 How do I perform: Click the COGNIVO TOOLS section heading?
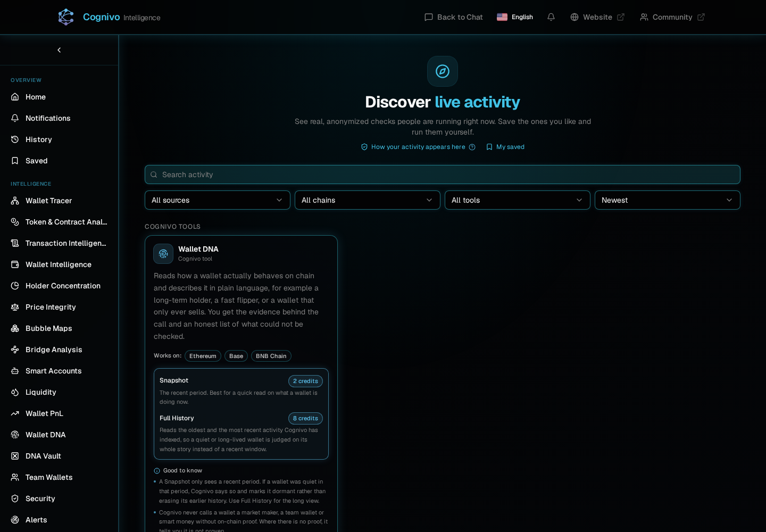172,227
